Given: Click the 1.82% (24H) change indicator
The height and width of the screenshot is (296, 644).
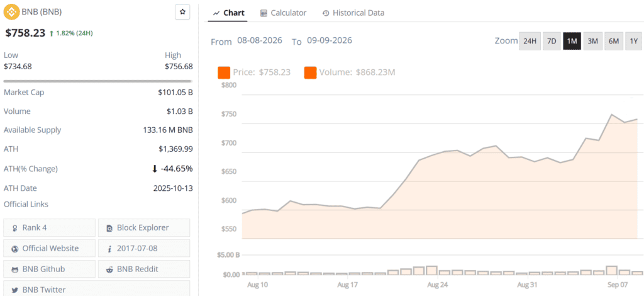Looking at the screenshot, I should [71, 33].
